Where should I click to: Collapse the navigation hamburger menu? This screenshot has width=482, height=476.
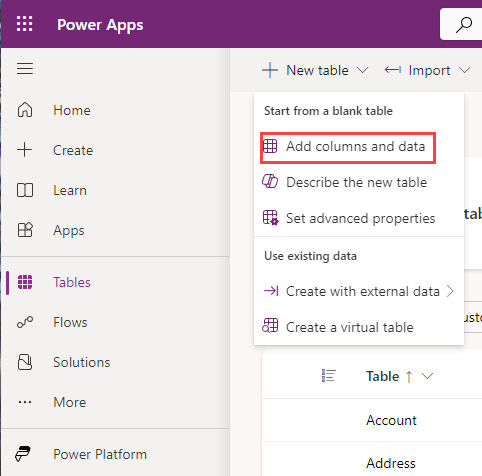[25, 69]
